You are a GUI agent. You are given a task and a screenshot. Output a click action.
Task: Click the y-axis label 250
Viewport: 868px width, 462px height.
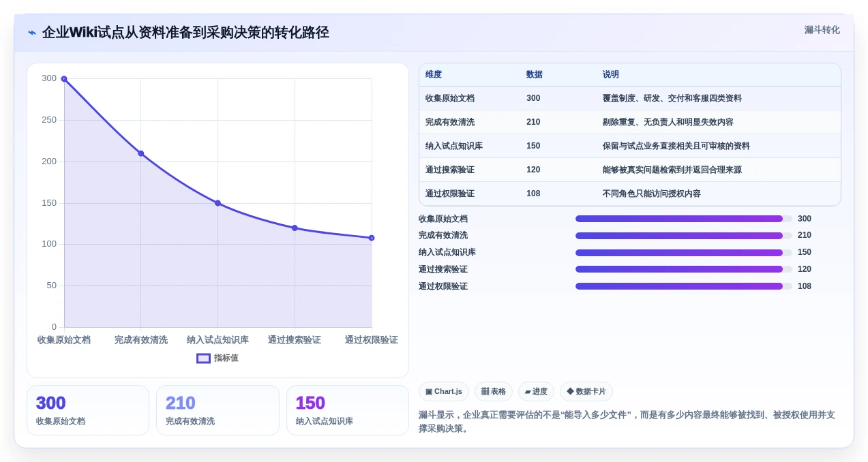coord(49,120)
